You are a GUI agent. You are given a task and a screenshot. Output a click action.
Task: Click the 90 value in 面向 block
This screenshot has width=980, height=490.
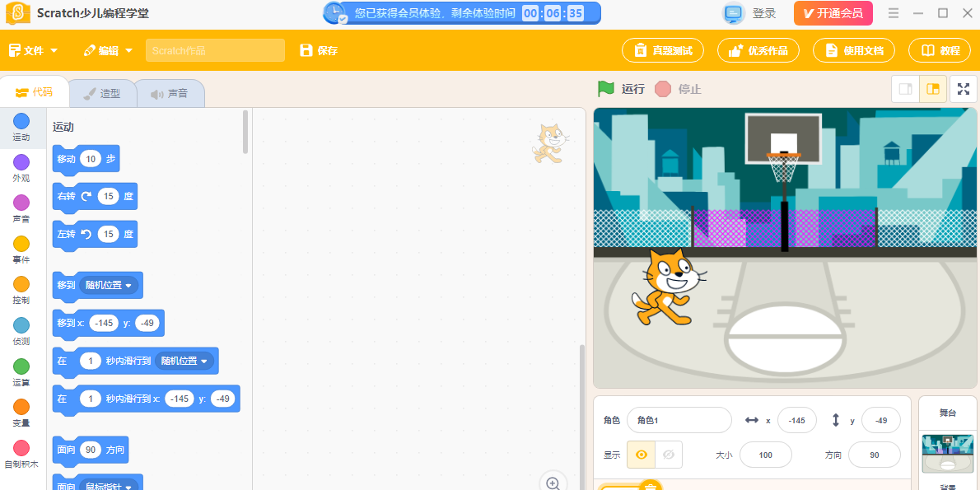(91, 450)
